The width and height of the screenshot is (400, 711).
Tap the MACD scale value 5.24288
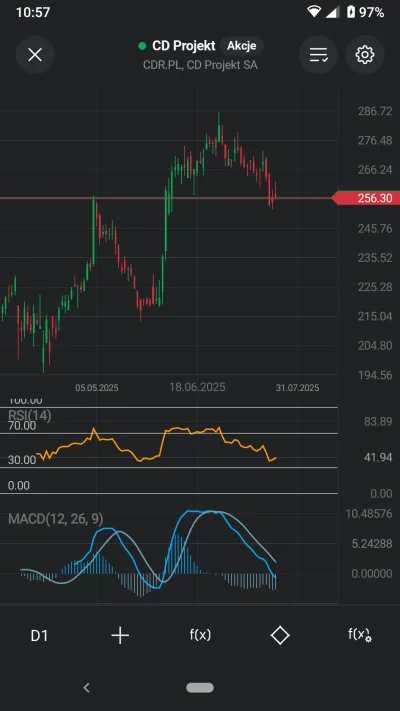[x=371, y=544]
